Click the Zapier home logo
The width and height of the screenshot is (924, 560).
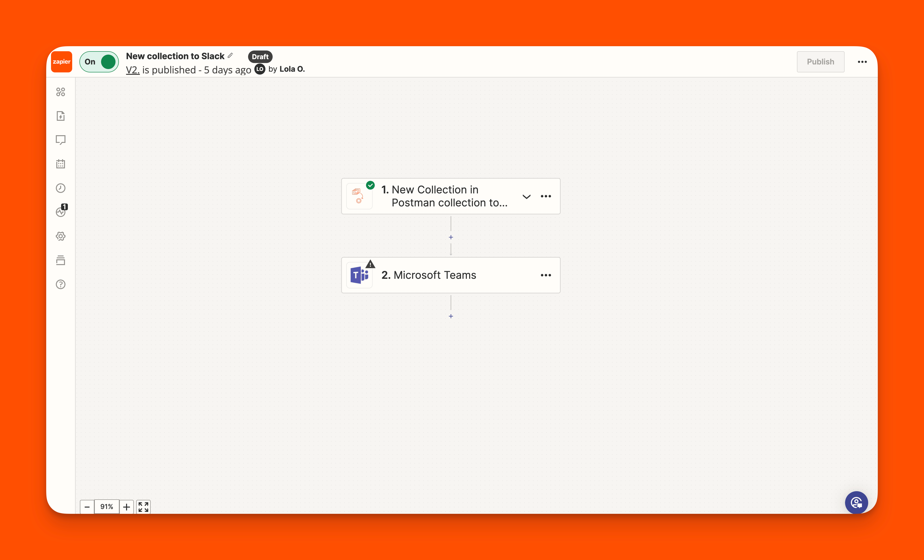pos(62,62)
